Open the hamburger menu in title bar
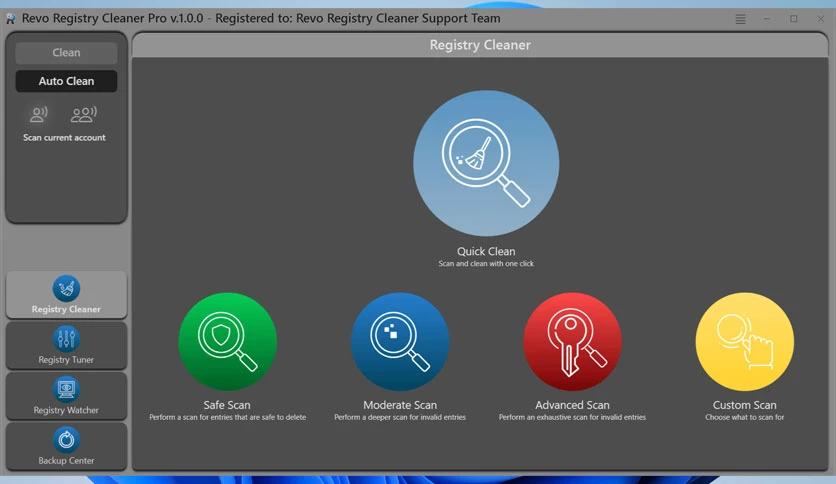The width and height of the screenshot is (836, 484). pos(740,19)
